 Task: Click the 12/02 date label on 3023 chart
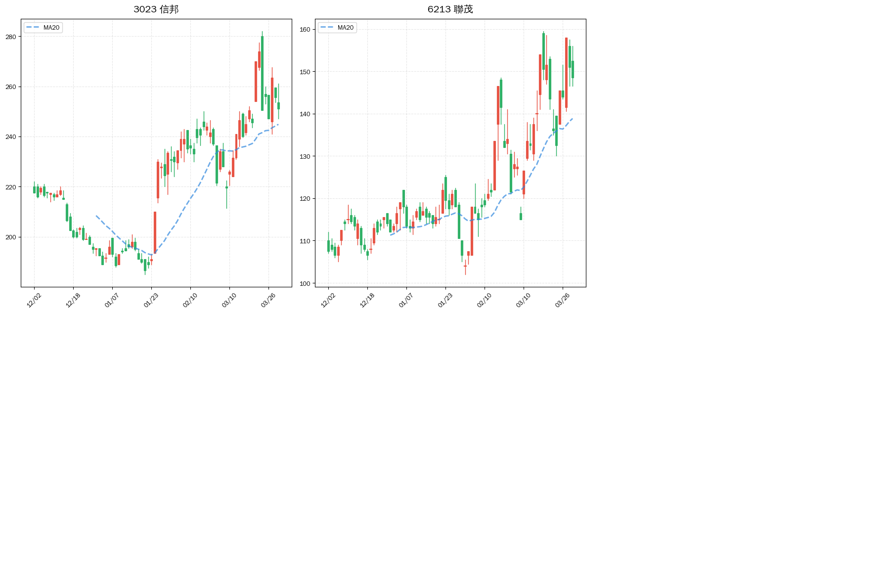34,300
